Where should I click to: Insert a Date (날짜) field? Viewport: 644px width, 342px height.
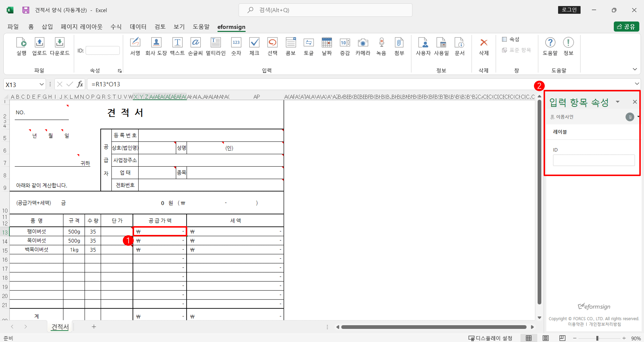coord(327,46)
